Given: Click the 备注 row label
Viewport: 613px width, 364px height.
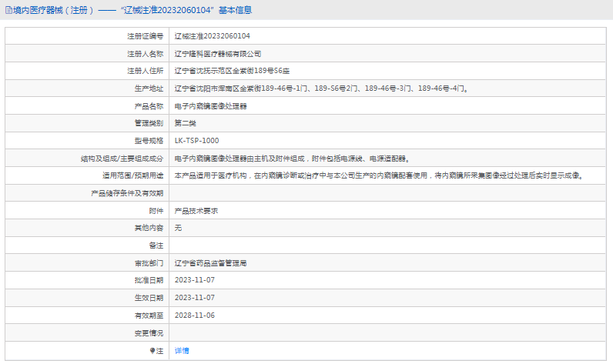Looking at the screenshot, I should (x=156, y=245).
